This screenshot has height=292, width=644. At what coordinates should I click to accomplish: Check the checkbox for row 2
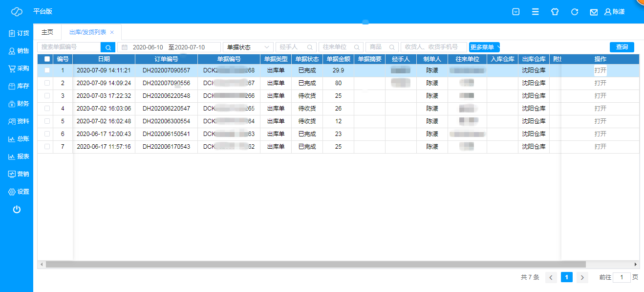(x=47, y=83)
